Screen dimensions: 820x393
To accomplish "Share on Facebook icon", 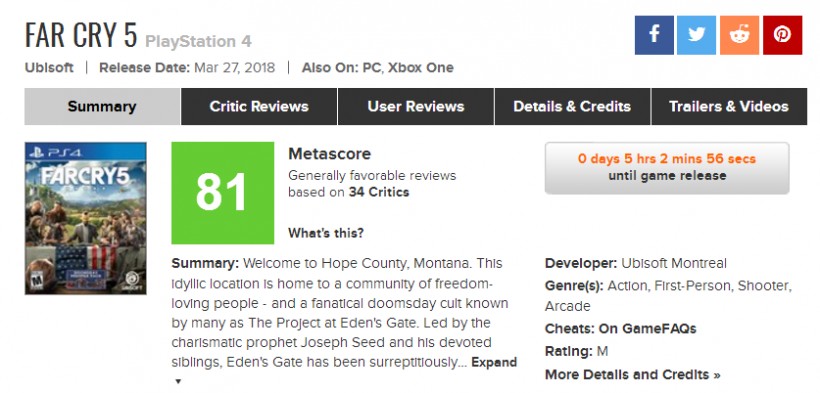I will [654, 35].
